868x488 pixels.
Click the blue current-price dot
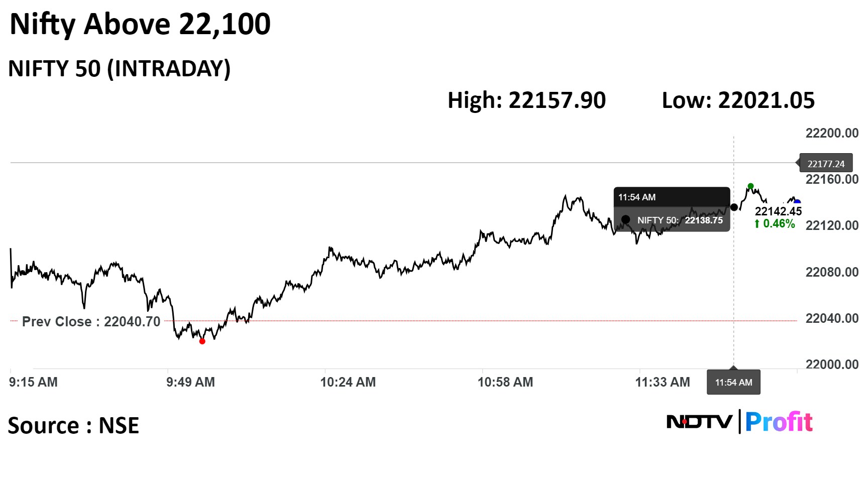[x=797, y=203]
